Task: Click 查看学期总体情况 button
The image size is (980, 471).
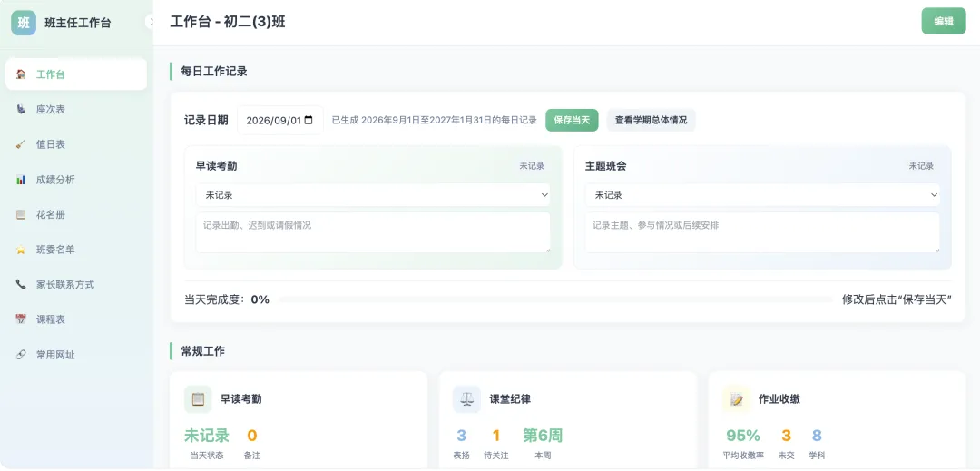Action: 651,120
